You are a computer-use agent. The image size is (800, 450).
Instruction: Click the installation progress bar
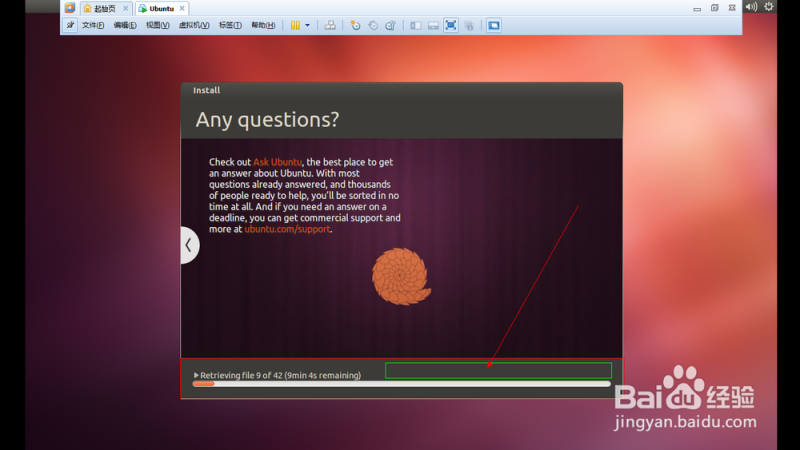tap(402, 384)
